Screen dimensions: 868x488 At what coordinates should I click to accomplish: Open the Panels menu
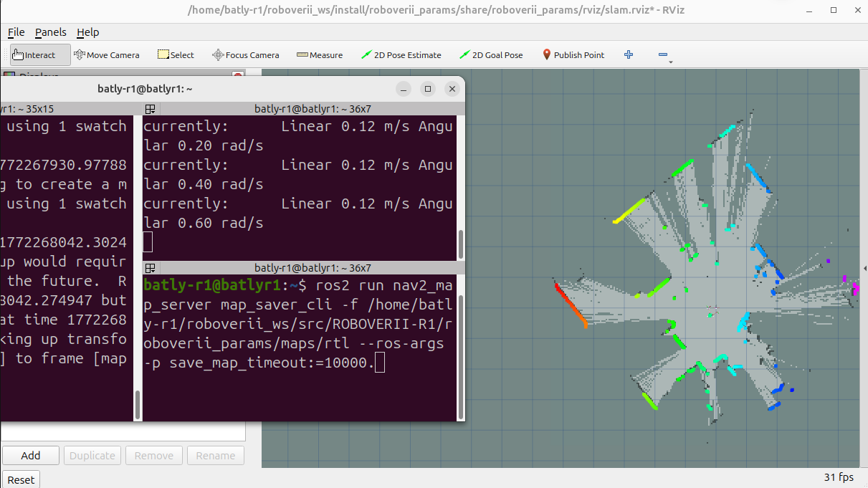click(51, 32)
